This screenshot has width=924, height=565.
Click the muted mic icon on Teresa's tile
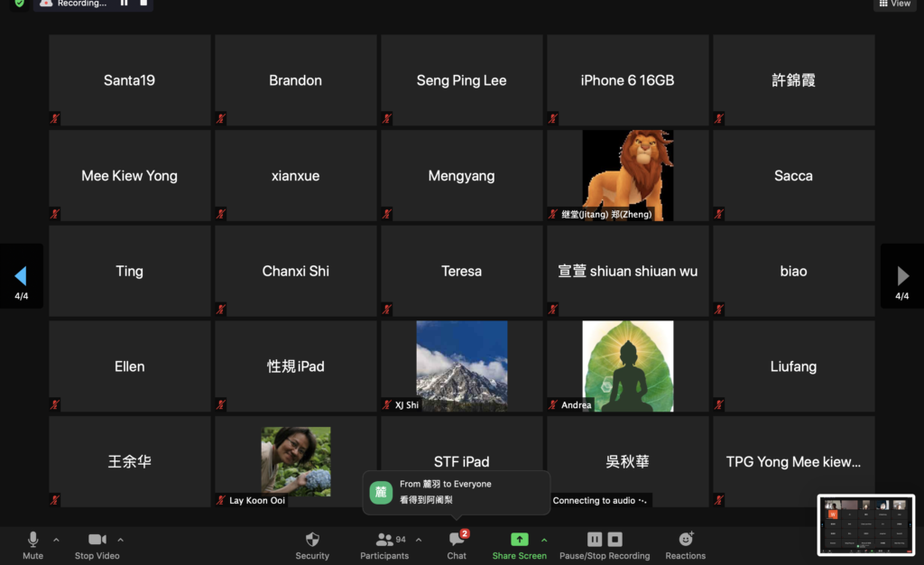click(x=387, y=310)
